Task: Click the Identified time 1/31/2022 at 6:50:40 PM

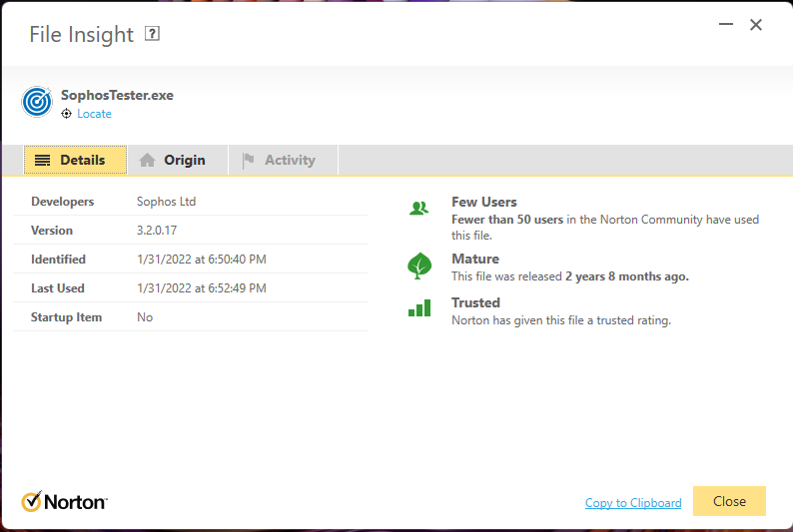Action: (202, 260)
